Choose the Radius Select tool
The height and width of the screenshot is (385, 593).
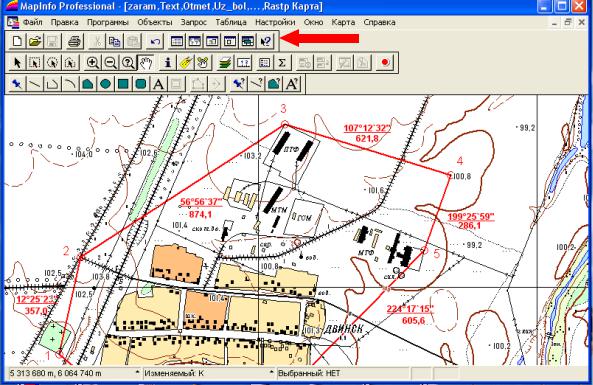[53, 62]
